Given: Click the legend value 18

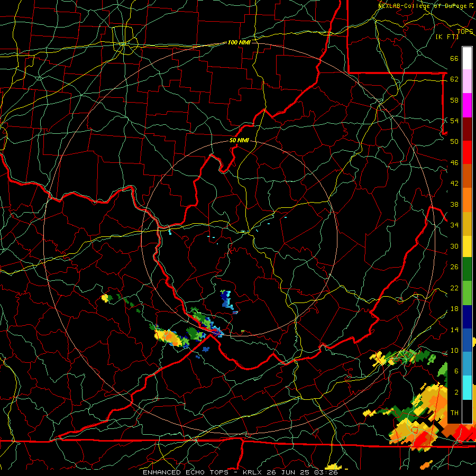Looking at the screenshot, I should click(454, 309).
